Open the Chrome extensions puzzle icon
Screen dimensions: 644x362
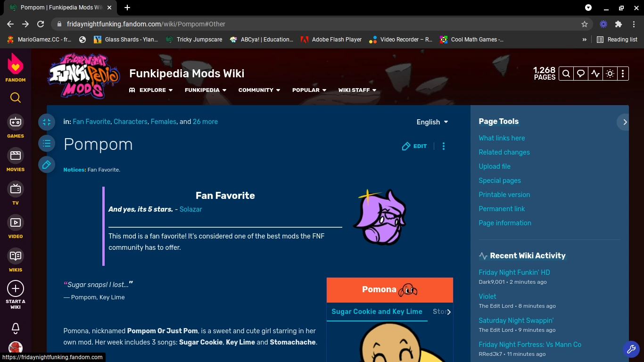(619, 24)
